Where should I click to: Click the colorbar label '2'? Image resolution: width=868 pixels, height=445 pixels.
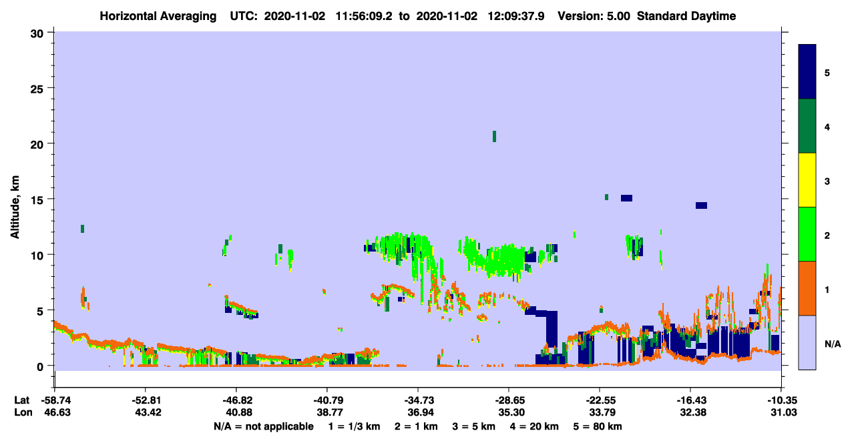coord(827,235)
